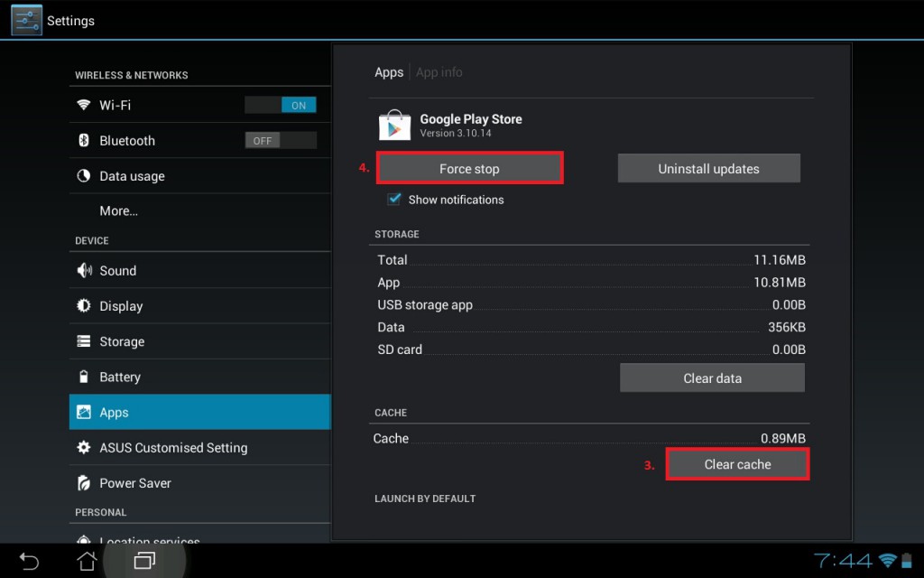Tap the Storage icon in sidebar
Image resolution: width=924 pixels, height=578 pixels.
coord(84,340)
